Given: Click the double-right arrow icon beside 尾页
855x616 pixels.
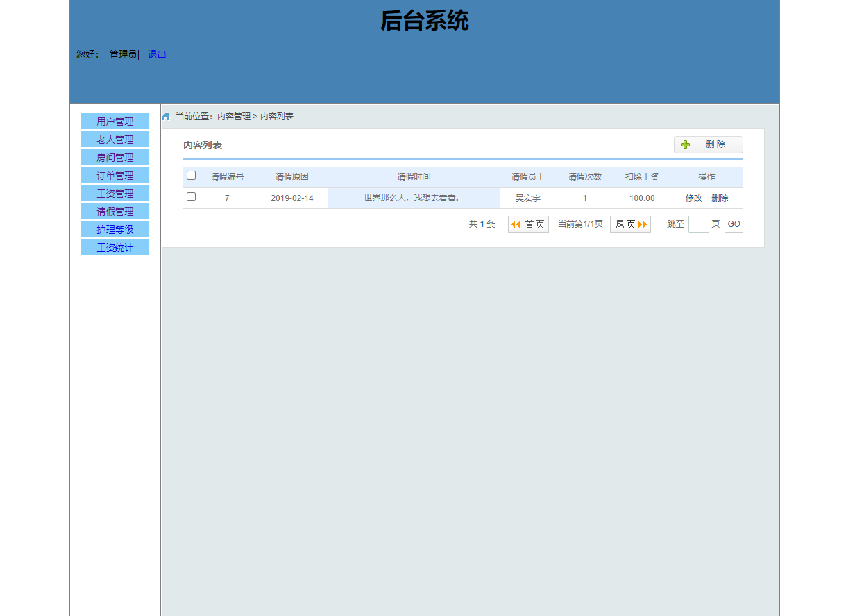Looking at the screenshot, I should point(642,224).
